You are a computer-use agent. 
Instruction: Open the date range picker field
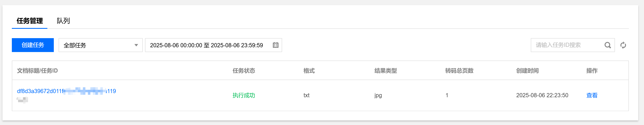pos(214,45)
